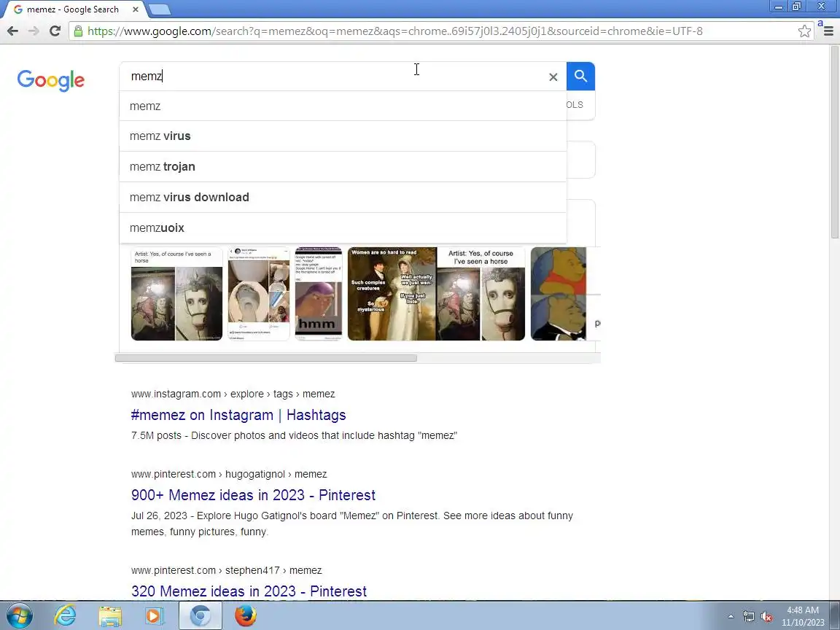Image resolution: width=840 pixels, height=630 pixels.
Task: Go back using the browser back arrow
Action: click(x=12, y=31)
